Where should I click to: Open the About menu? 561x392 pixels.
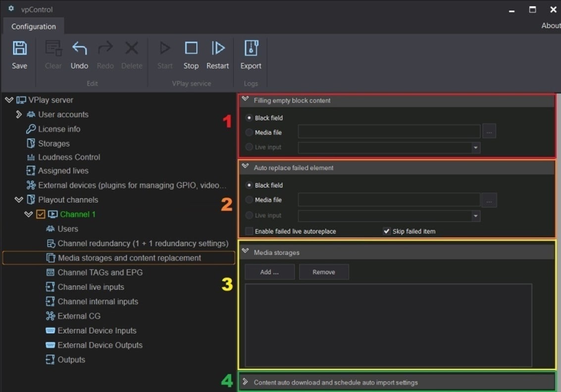(x=551, y=25)
